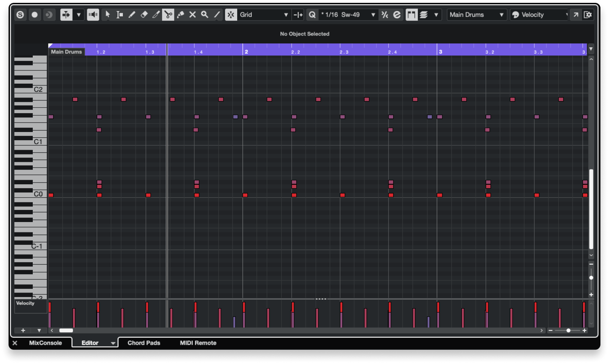Click ruler at bar 3 marker
609x364 pixels.
pos(440,52)
